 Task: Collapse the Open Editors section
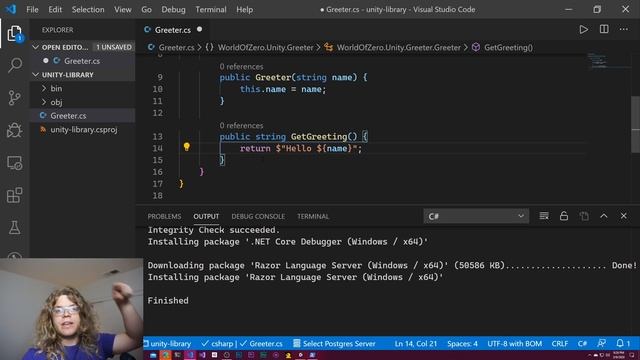[x=36, y=47]
